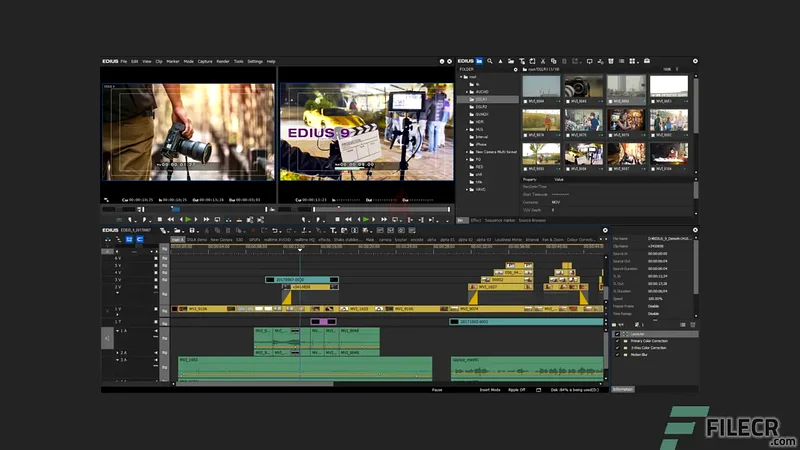This screenshot has width=800, height=450.
Task: Stop playback in the right recorder player
Action: coord(337,219)
